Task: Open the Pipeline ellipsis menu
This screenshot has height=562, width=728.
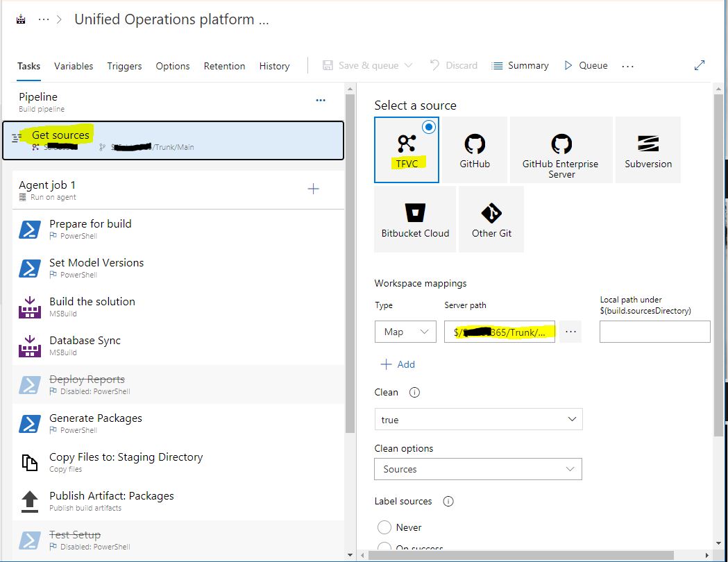Action: point(321,100)
